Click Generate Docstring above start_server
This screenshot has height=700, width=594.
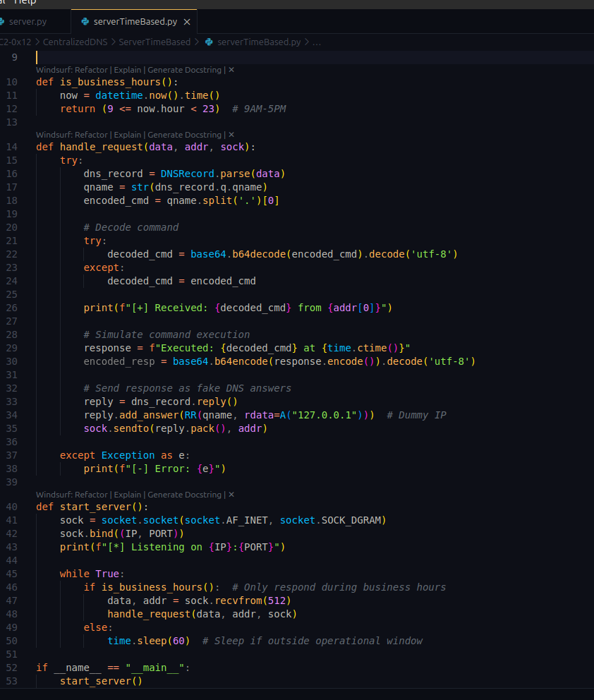(x=185, y=494)
